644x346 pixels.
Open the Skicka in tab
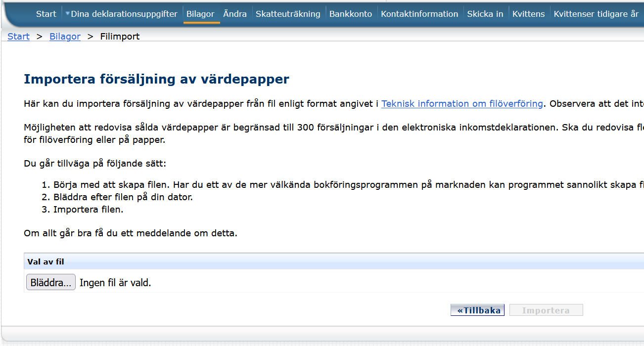pos(485,14)
